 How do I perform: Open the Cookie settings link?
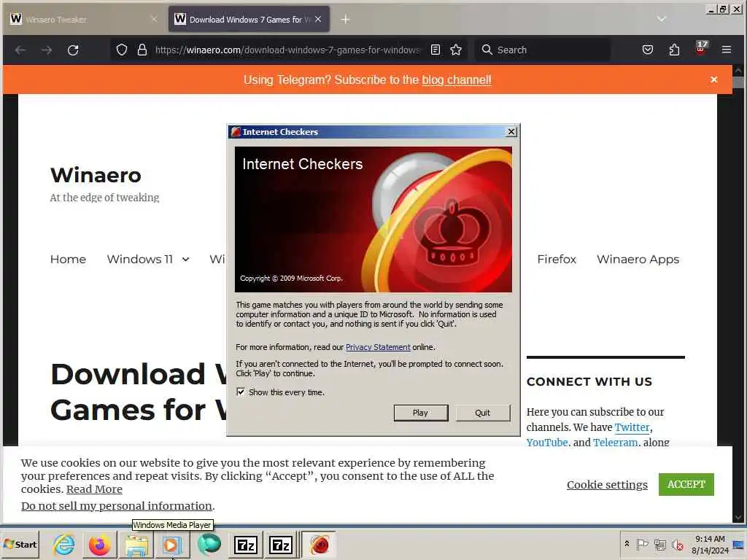coord(607,485)
